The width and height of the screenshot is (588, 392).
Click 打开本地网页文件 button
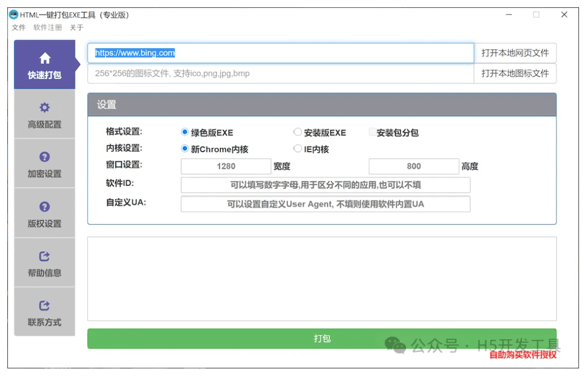click(515, 53)
